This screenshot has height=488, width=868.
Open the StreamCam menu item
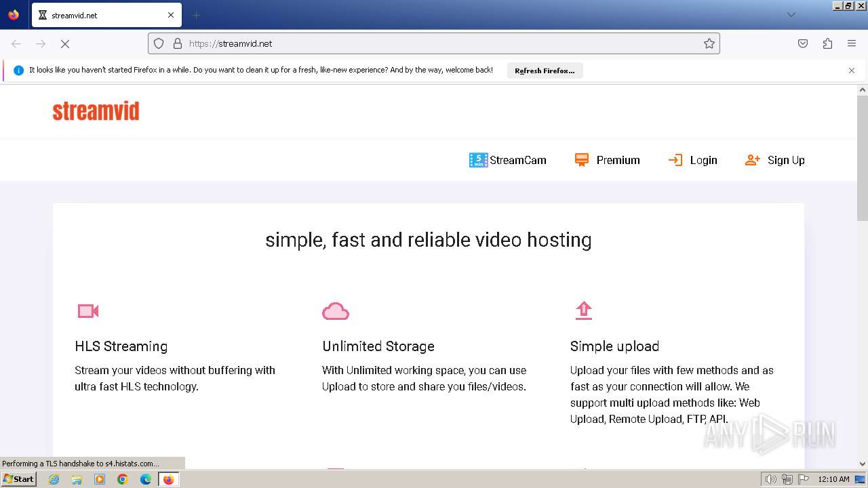pyautogui.click(x=507, y=160)
